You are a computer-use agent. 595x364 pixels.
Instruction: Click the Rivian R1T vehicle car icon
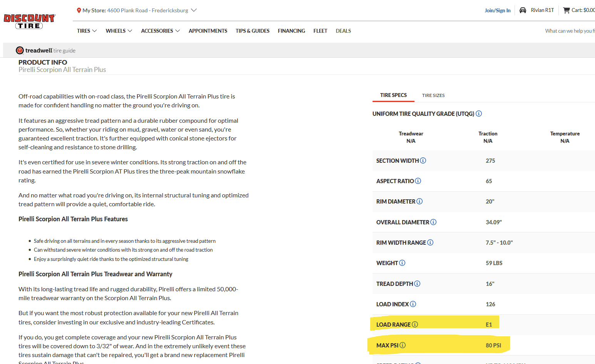coord(523,10)
